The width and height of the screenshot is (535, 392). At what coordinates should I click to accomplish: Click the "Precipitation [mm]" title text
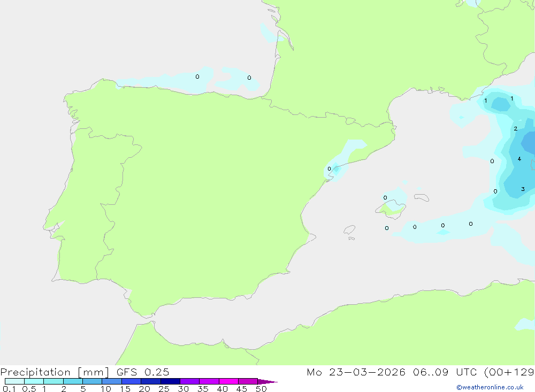tap(55, 372)
